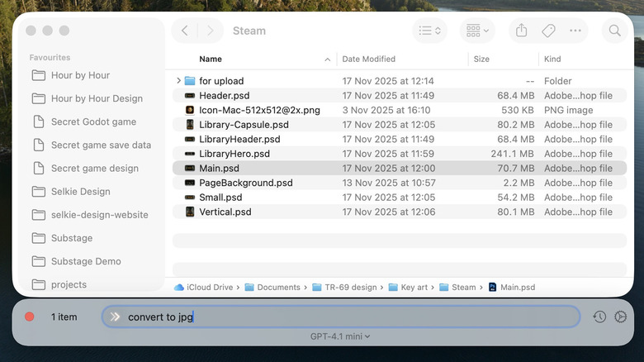Click the Library-Capsule.psd file icon

190,124
